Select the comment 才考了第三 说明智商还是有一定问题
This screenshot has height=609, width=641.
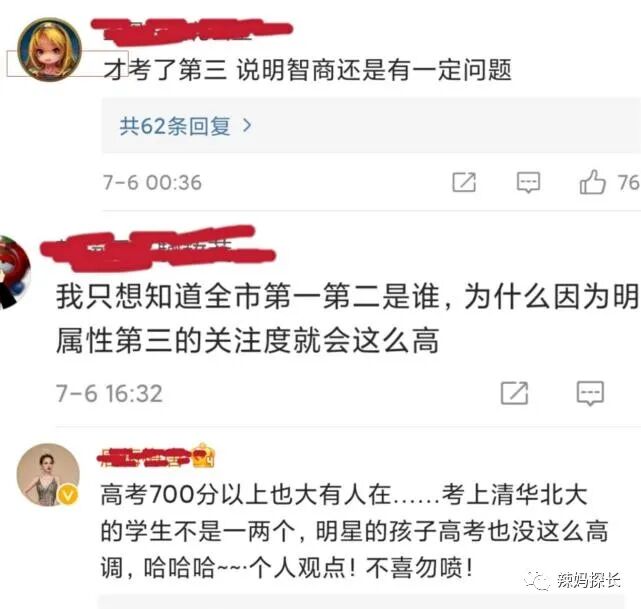307,70
